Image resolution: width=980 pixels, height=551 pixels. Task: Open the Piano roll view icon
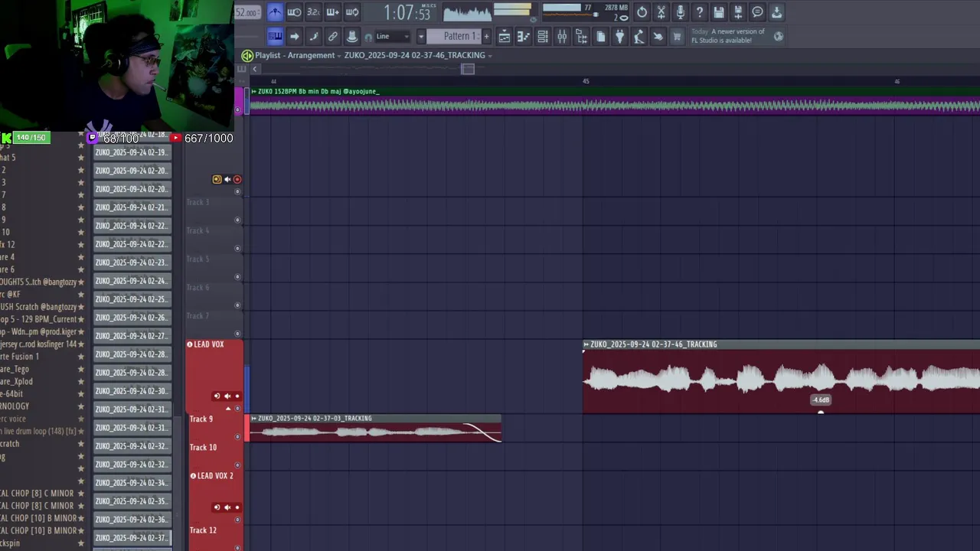[524, 36]
